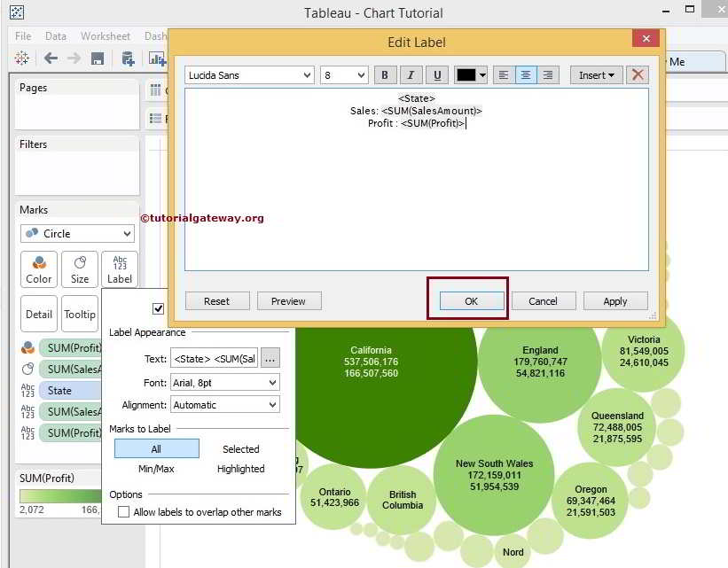Click the Reset button

[x=217, y=301]
